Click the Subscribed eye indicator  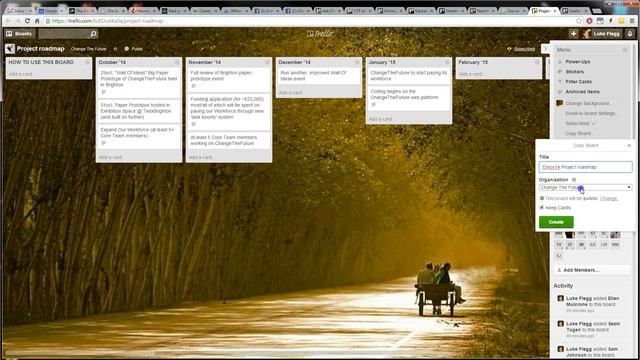[x=521, y=49]
